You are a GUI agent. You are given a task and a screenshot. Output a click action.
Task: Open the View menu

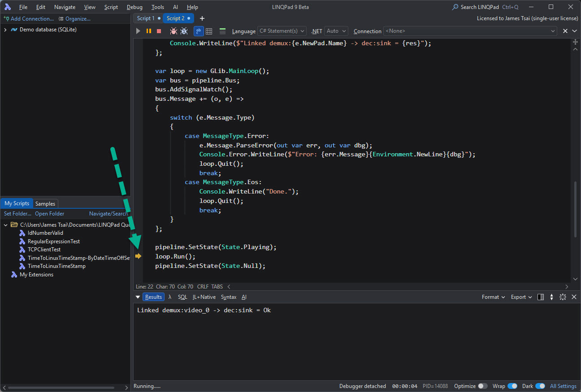[90, 7]
